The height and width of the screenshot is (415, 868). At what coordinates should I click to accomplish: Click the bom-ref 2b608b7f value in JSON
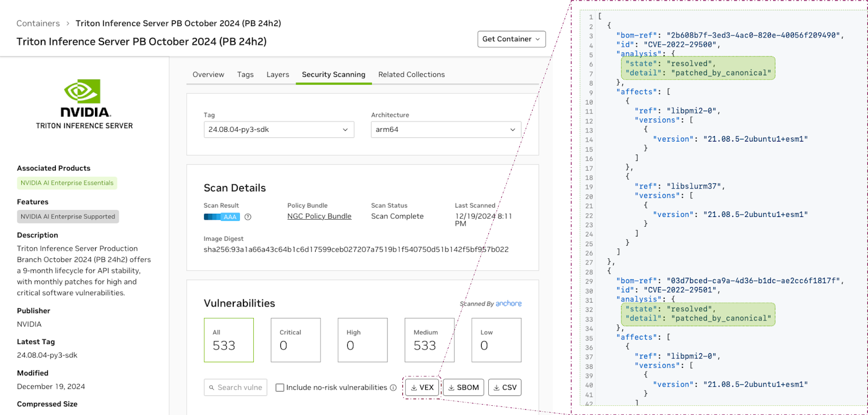click(753, 35)
